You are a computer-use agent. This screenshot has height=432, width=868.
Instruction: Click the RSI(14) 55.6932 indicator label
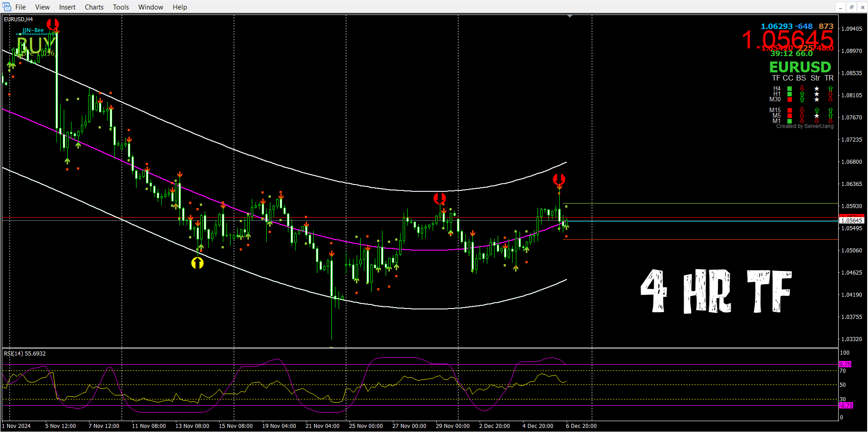click(25, 354)
